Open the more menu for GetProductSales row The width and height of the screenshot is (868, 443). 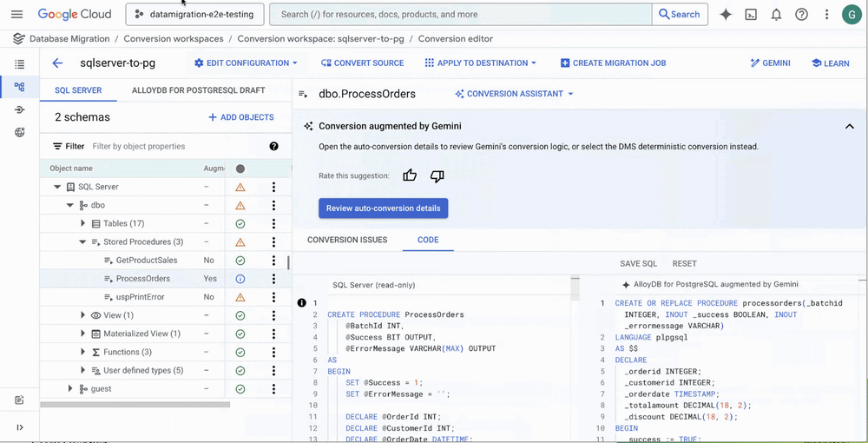pos(273,261)
